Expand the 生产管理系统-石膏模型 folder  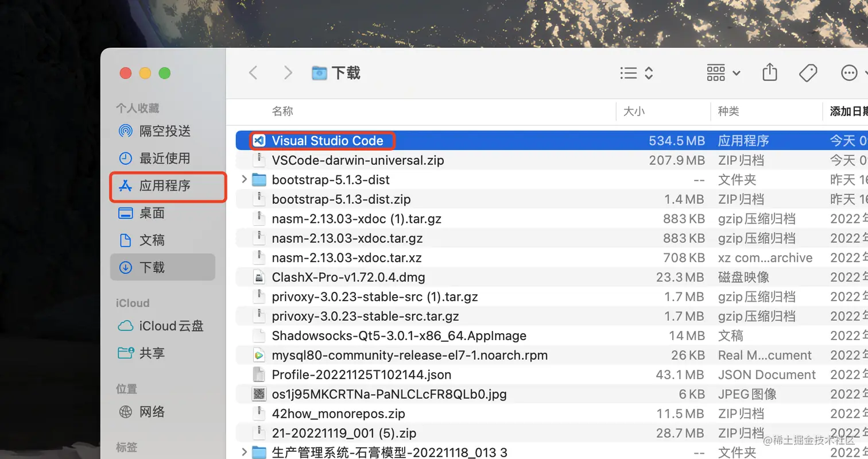(245, 452)
